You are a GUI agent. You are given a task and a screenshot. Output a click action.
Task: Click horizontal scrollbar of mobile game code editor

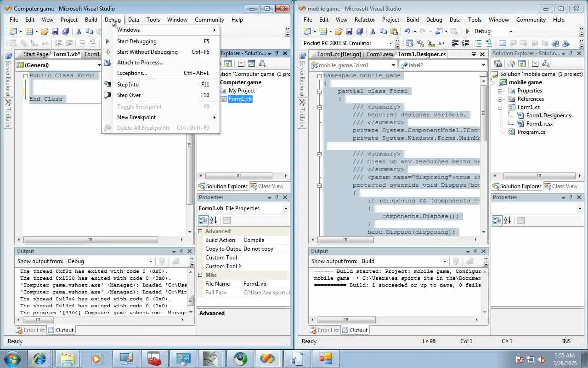pos(395,240)
